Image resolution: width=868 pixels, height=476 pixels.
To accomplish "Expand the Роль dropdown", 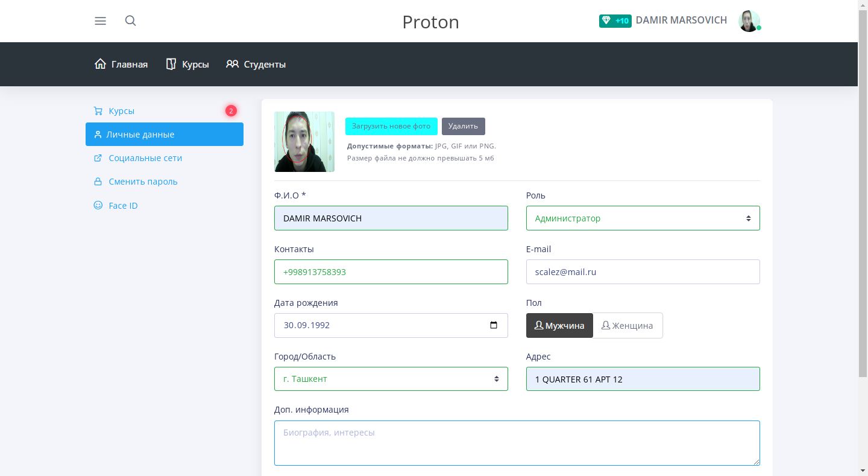I will 643,218.
